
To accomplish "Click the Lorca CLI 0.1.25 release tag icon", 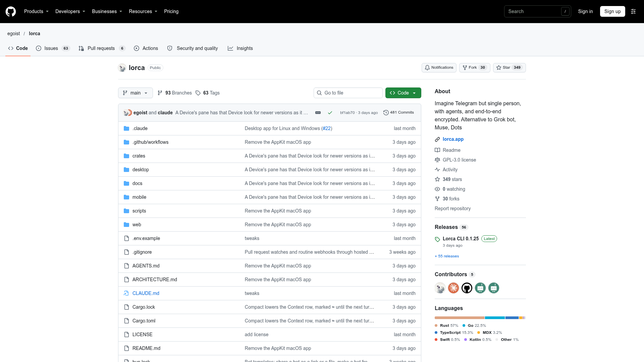I will [x=437, y=239].
